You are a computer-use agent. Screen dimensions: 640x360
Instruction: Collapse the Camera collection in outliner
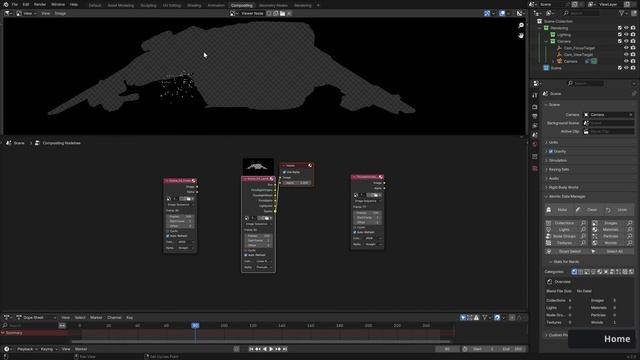[x=546, y=41]
